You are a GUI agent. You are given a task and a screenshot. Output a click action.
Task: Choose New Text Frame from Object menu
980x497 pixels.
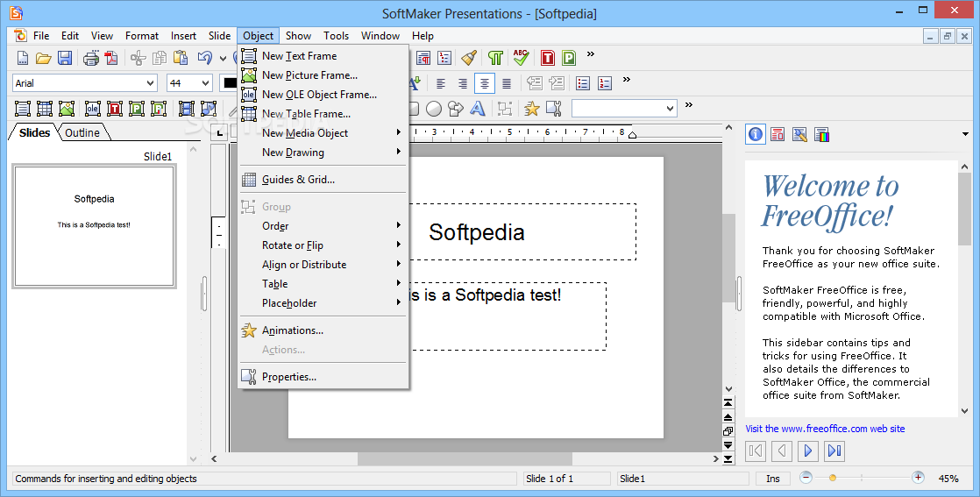pos(323,55)
